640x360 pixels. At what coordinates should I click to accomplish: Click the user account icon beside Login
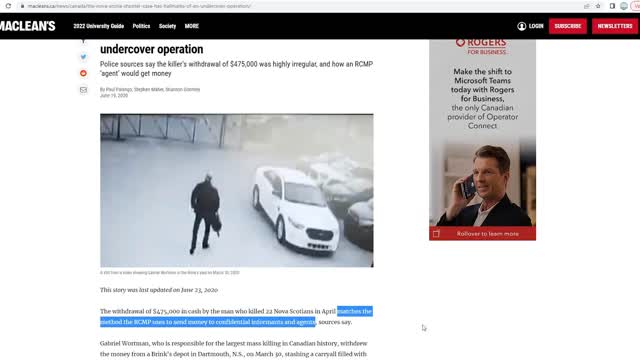[x=522, y=26]
